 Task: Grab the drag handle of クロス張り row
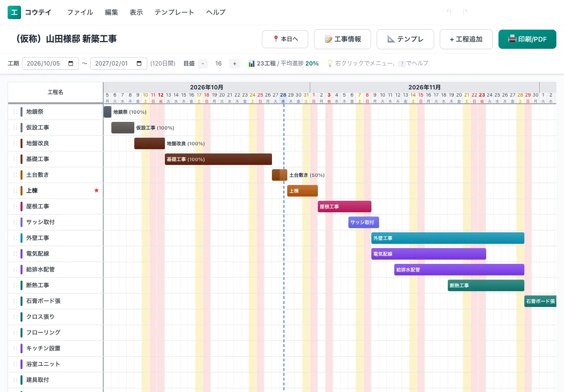(15, 317)
